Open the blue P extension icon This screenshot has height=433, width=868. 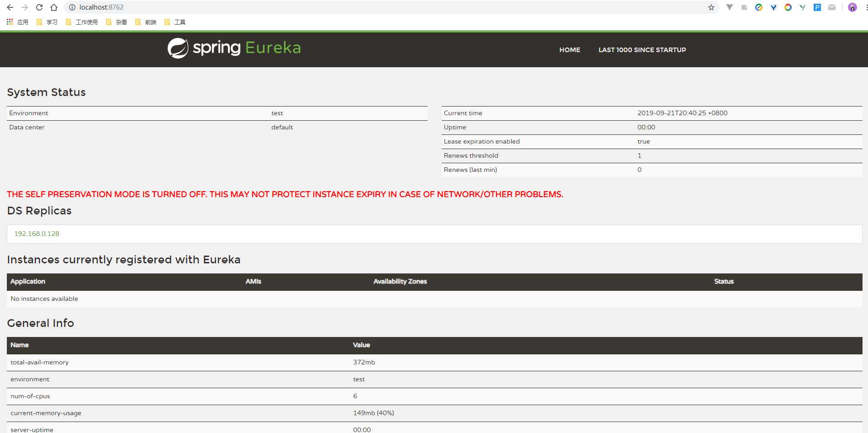(817, 7)
